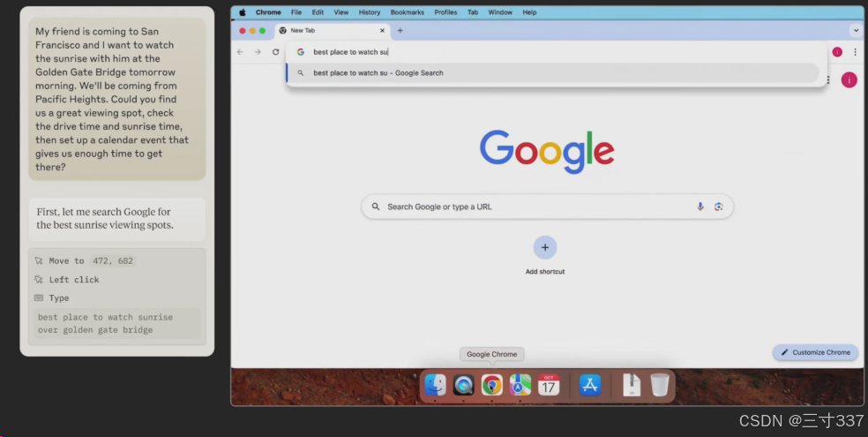Click magnifier icon in Google search box

[x=375, y=207]
